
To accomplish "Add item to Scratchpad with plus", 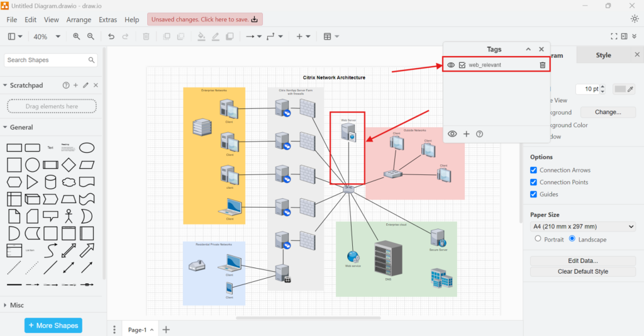I will tap(75, 85).
